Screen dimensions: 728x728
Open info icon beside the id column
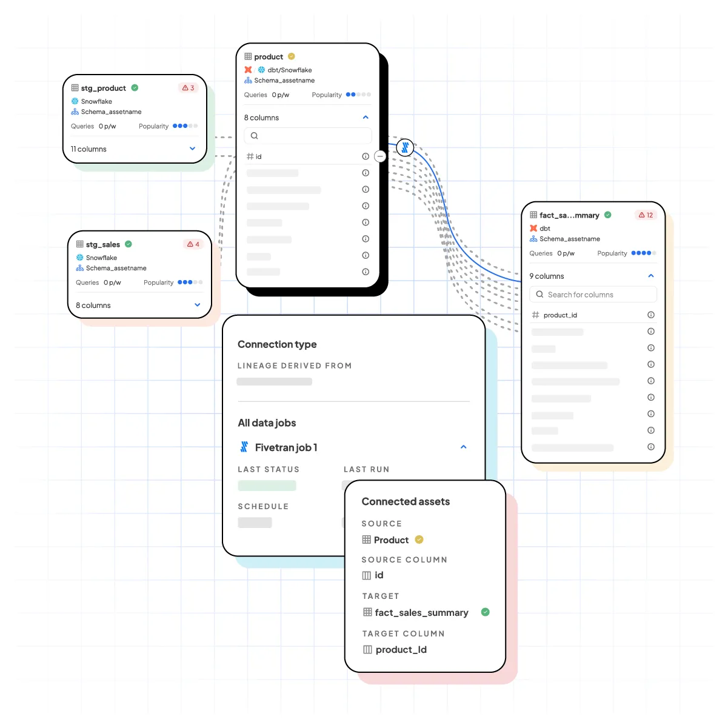[366, 156]
